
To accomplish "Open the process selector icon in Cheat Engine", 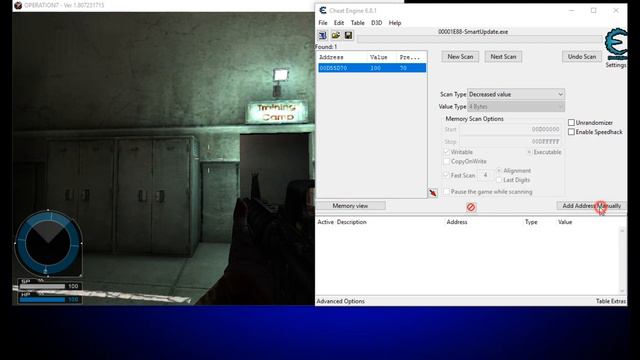I will (x=322, y=36).
